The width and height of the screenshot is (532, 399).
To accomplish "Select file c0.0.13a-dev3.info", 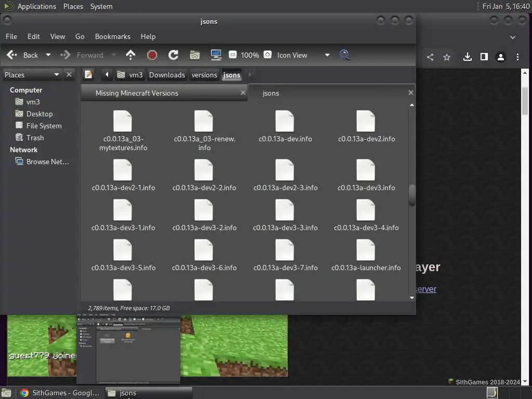I will (366, 175).
